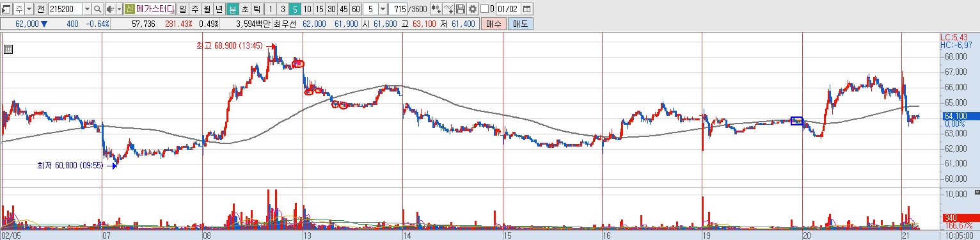Viewport: 980px width, 240px height.
Task: Click the delete indicator line icon
Action: [448, 9]
